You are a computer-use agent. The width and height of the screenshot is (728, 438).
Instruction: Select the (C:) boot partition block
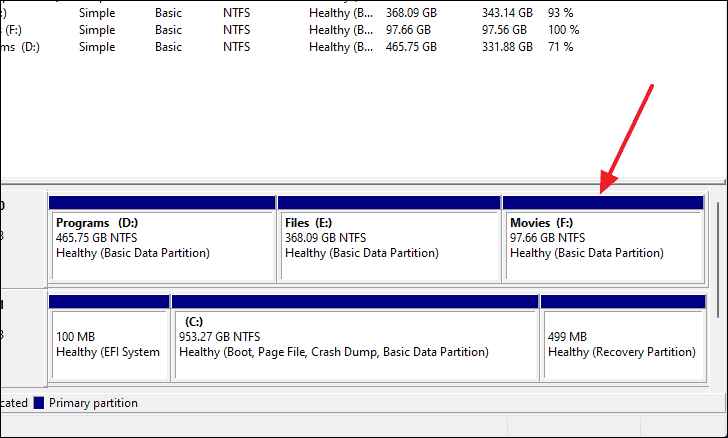click(x=355, y=345)
